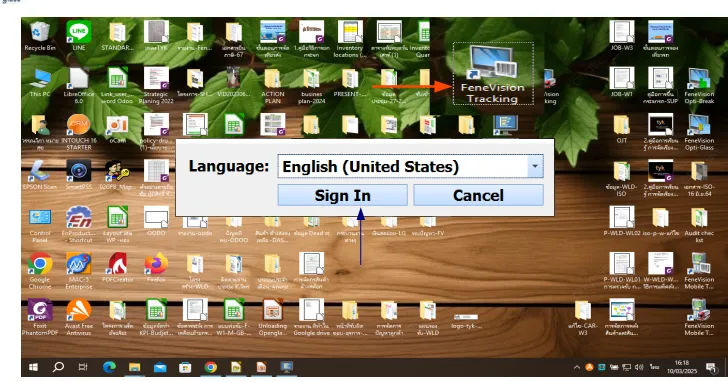The image size is (728, 382).
Task: Open the Recycle Bin desktop icon
Action: [x=40, y=36]
